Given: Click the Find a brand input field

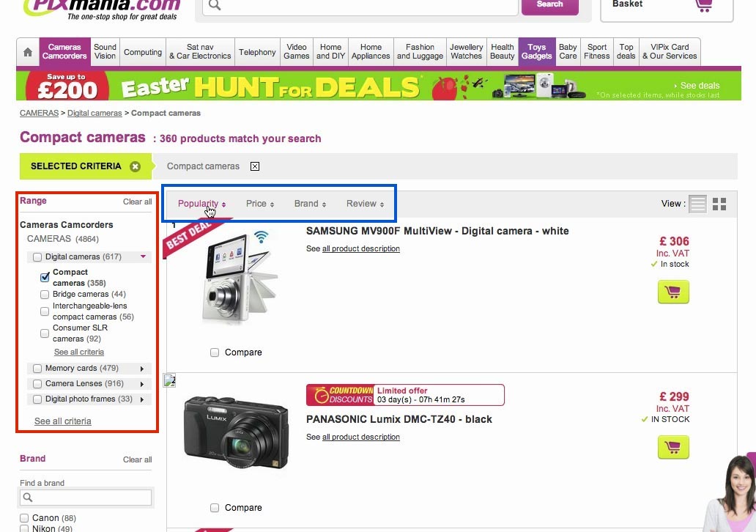Looking at the screenshot, I should (86, 498).
